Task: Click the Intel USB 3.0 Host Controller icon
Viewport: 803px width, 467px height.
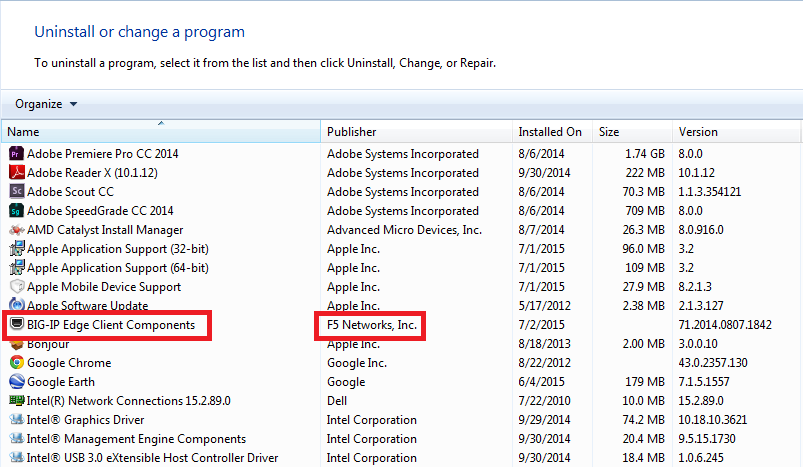Action: coord(16,457)
